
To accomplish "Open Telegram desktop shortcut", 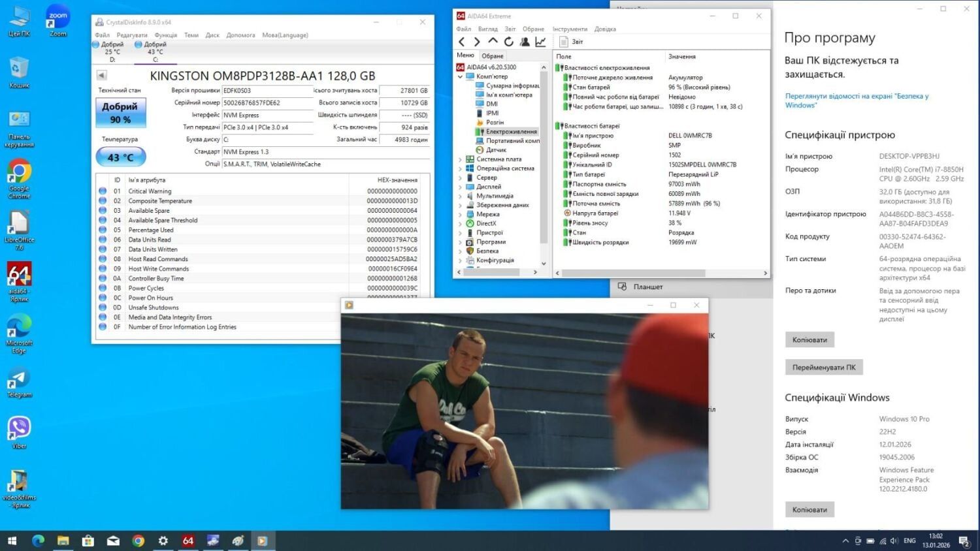I will (19, 382).
